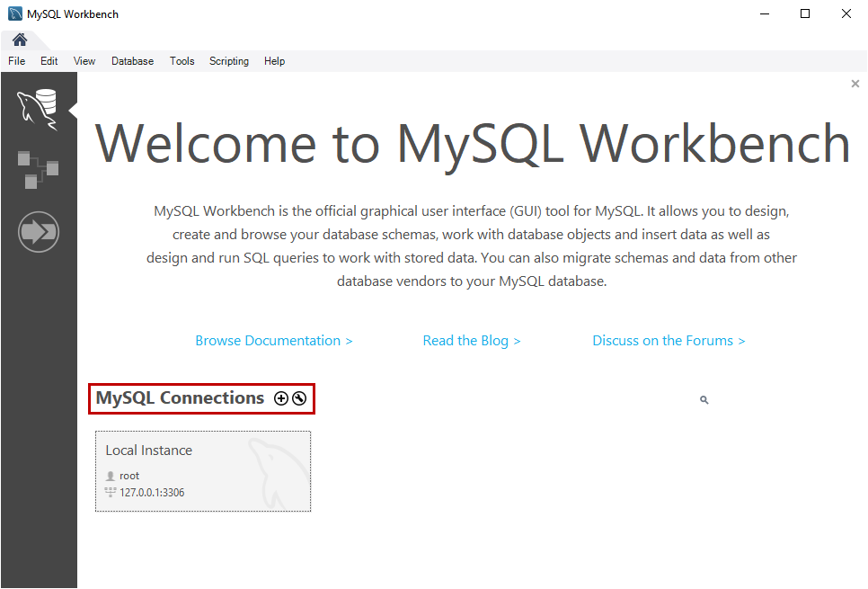Add a new MySQL connection
868x589 pixels.
pos(281,398)
